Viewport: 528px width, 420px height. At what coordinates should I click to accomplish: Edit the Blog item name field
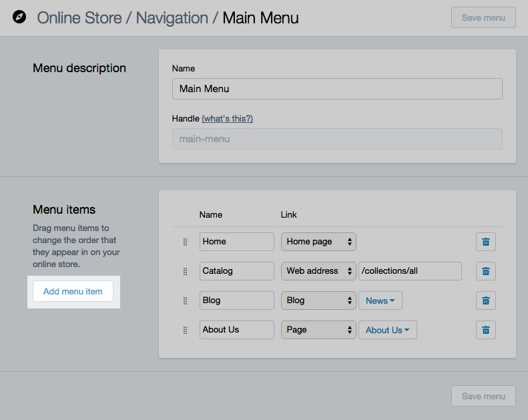pos(237,300)
